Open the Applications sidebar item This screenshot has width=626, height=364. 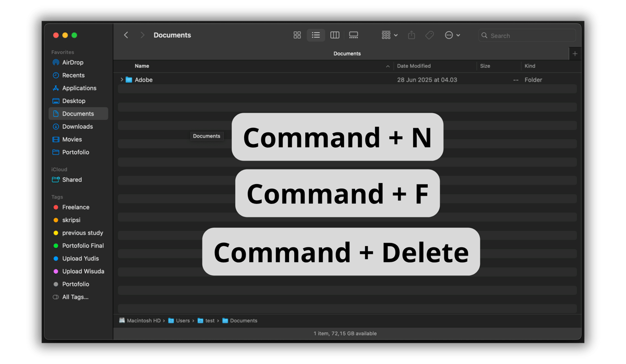[79, 88]
